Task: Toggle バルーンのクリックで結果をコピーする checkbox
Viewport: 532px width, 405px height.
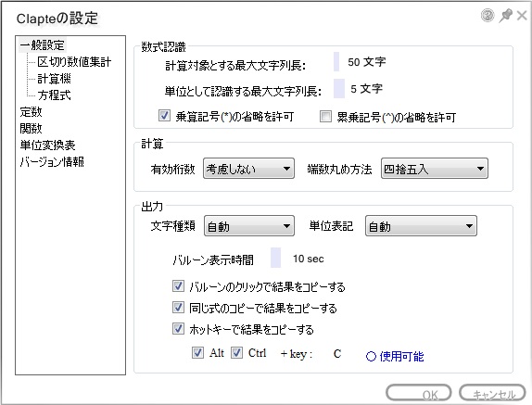Action: click(178, 286)
